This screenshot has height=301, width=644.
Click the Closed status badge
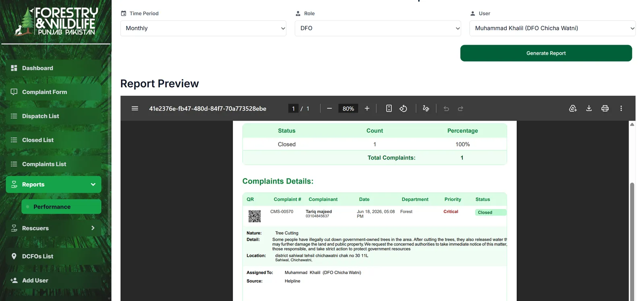pyautogui.click(x=491, y=213)
